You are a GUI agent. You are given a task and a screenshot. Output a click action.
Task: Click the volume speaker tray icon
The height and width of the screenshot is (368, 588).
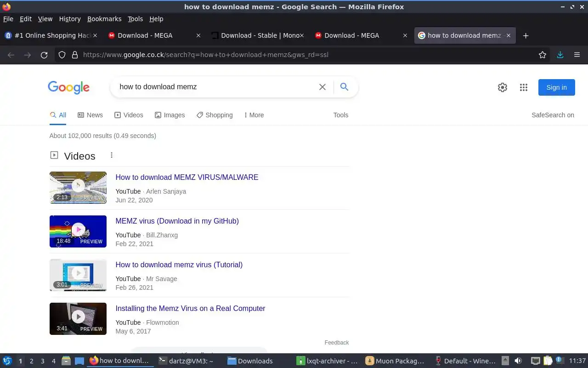(518, 361)
